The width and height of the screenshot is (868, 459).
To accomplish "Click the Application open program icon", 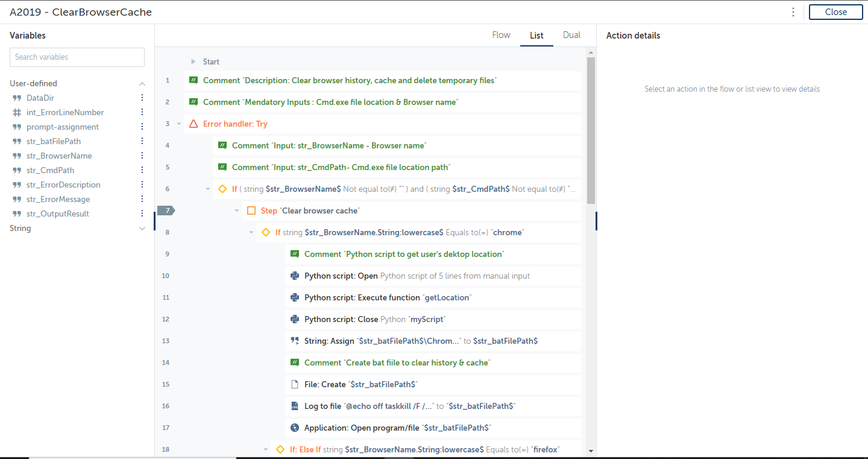I will tap(295, 428).
